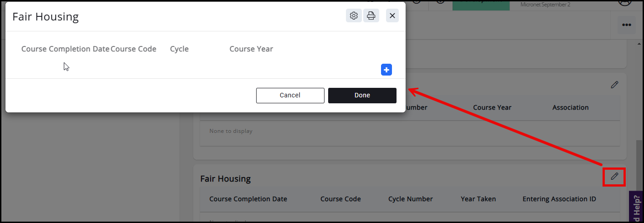Click dialog's Course Year column header
The width and height of the screenshot is (644, 223).
point(251,49)
